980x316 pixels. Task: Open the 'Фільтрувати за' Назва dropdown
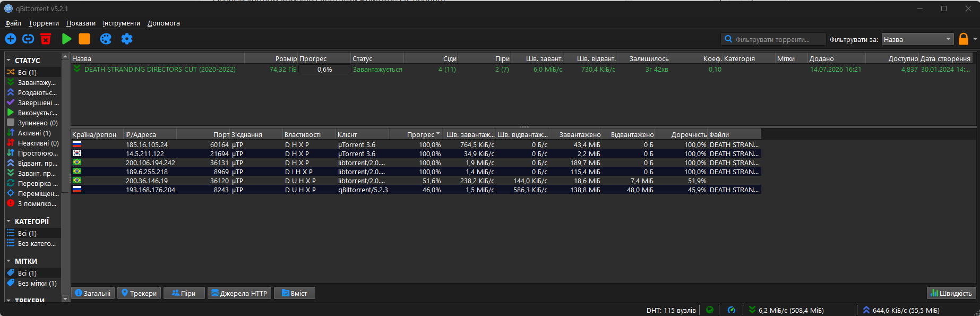coord(918,39)
